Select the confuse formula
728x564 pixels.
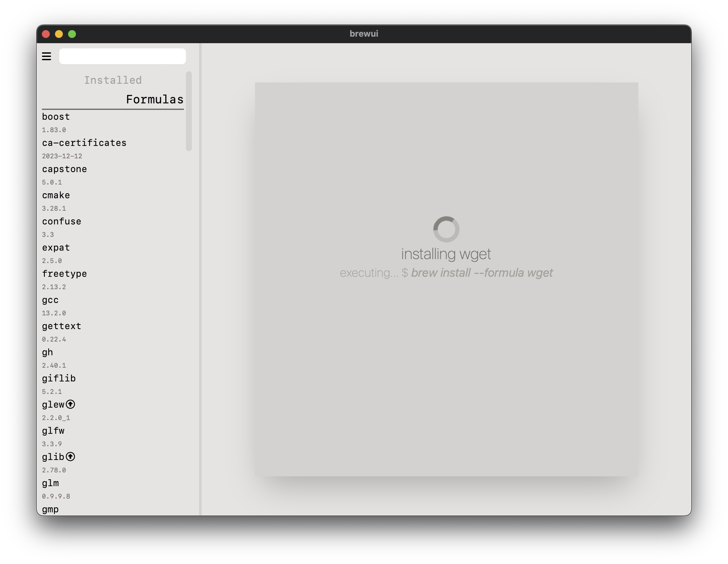click(x=62, y=221)
